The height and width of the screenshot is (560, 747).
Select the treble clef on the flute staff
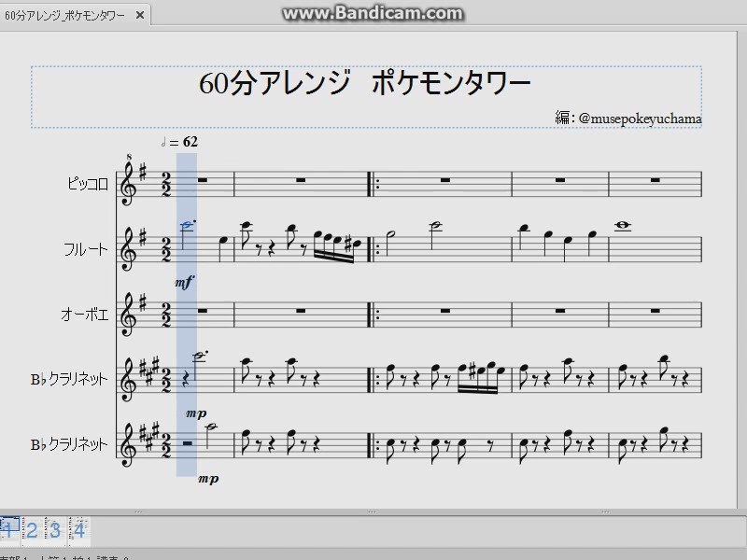point(129,249)
